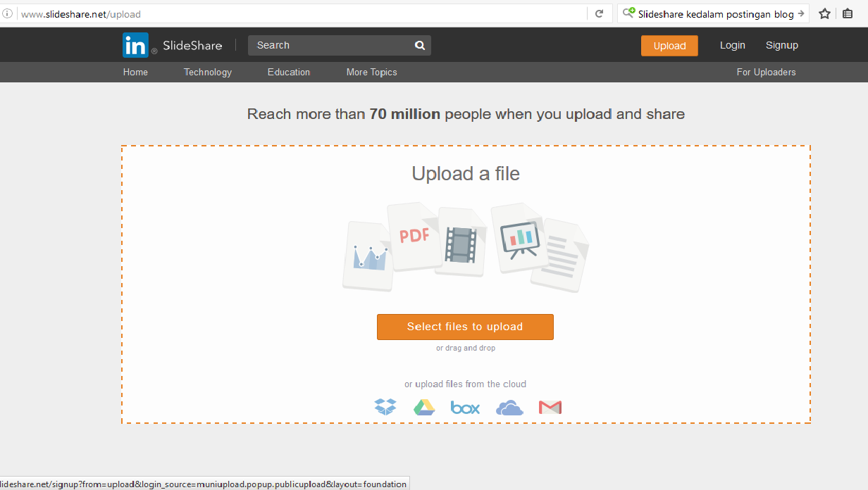The width and height of the screenshot is (868, 490).
Task: Click the site info icon in address bar
Action: point(7,13)
